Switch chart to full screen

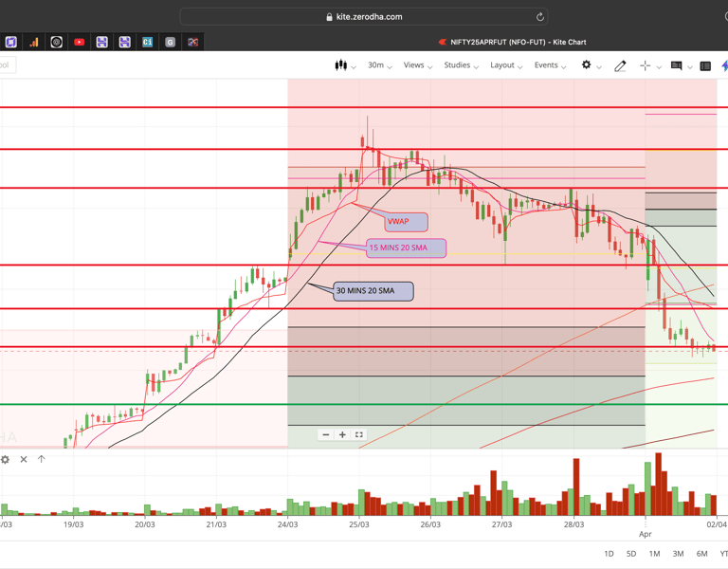click(359, 434)
